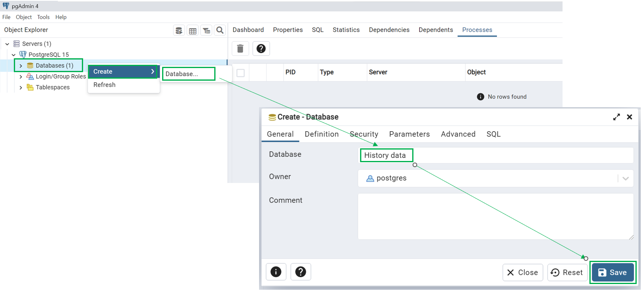Expand the Tablespaces tree node
The height and width of the screenshot is (293, 644).
21,88
